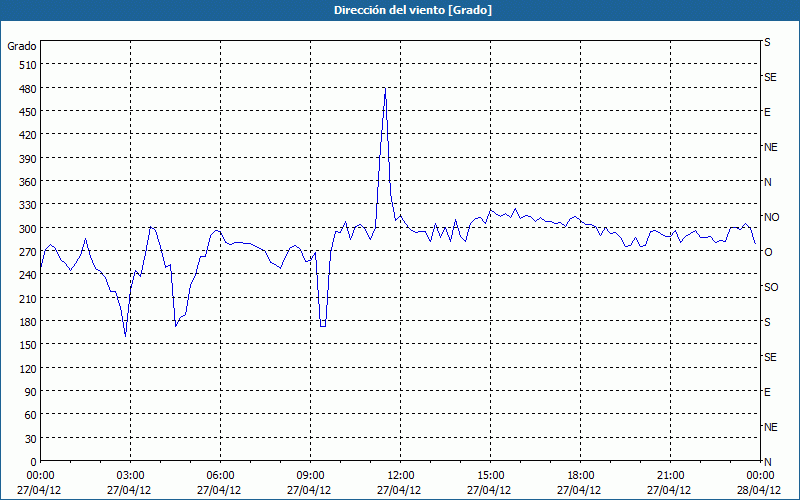Click the 18:00 time label

coord(581,476)
